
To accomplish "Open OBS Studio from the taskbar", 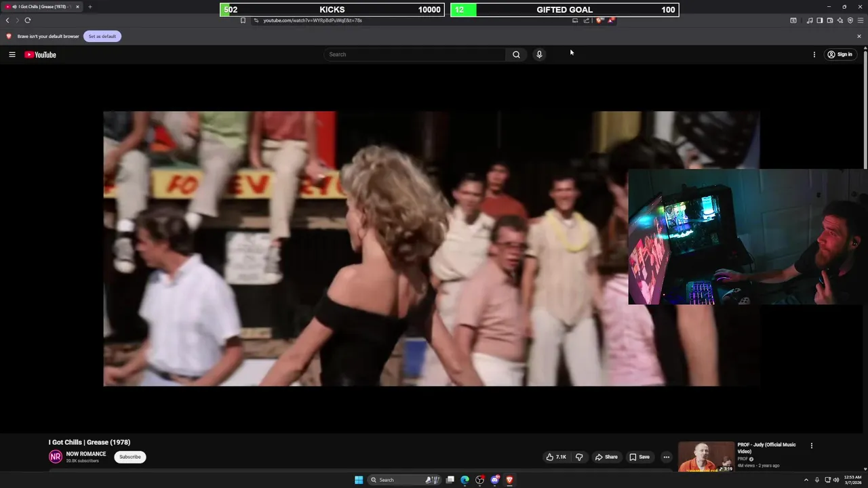I will 479,480.
